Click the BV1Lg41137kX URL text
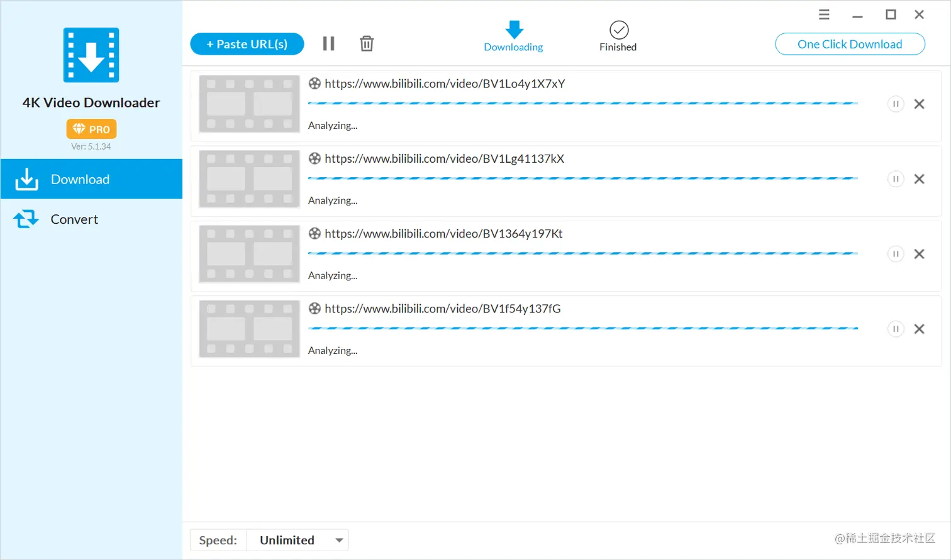 click(x=444, y=158)
